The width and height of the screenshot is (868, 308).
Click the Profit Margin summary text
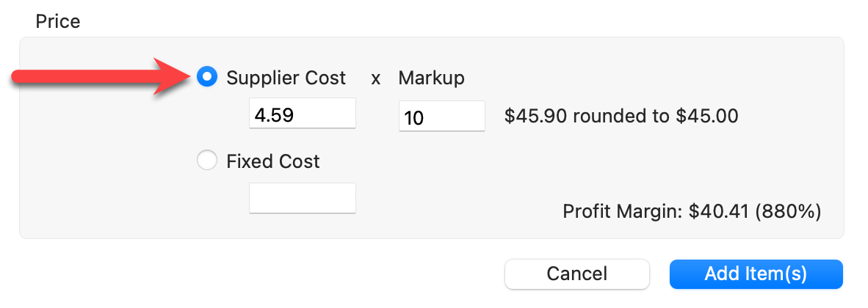pyautogui.click(x=691, y=212)
